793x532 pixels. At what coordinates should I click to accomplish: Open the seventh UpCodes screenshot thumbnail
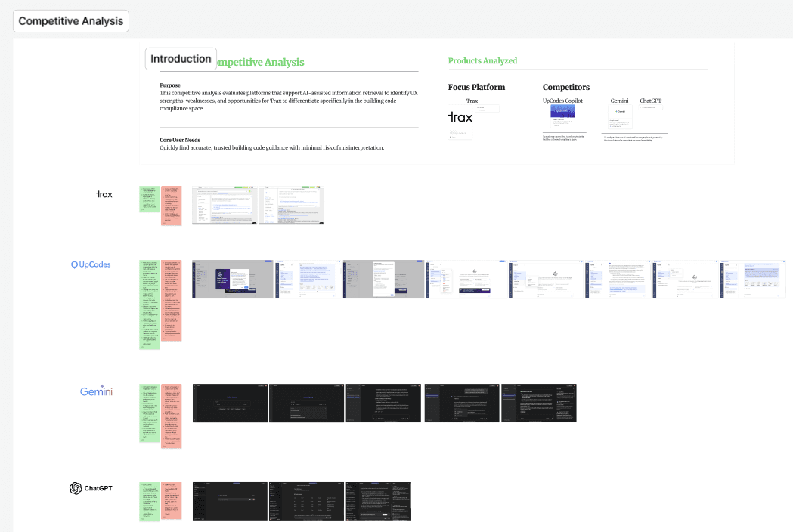click(x=686, y=279)
